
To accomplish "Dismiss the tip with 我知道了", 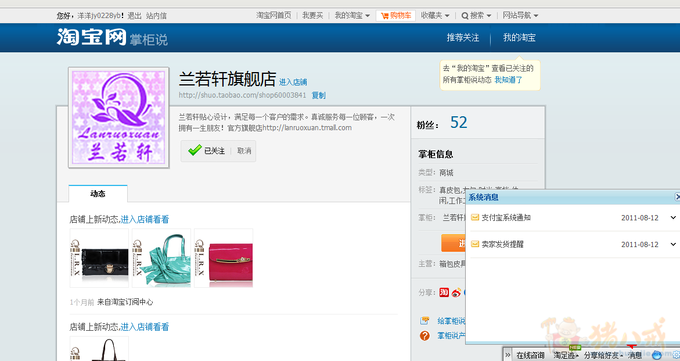I will point(508,80).
